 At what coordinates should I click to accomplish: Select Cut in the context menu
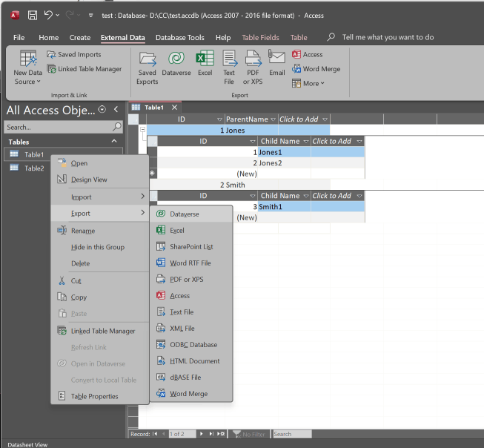point(100,281)
